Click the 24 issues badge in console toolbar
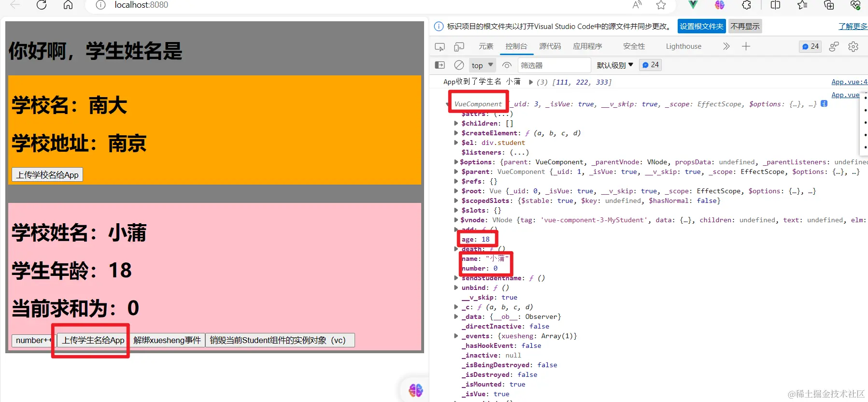This screenshot has width=868, height=402. (x=650, y=65)
